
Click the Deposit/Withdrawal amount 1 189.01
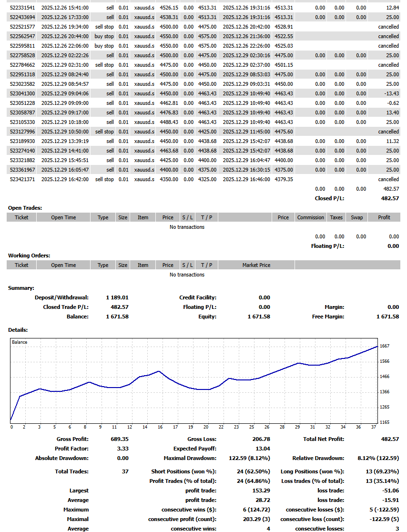(117, 297)
